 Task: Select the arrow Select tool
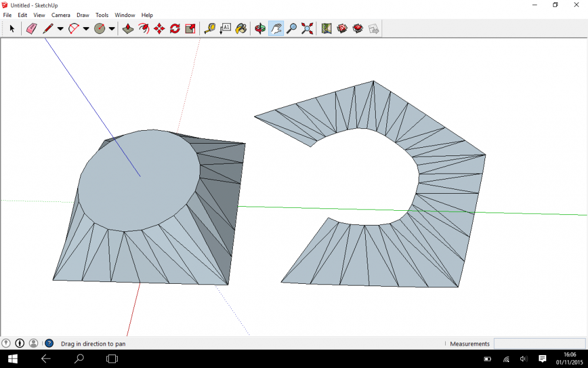pos(12,28)
